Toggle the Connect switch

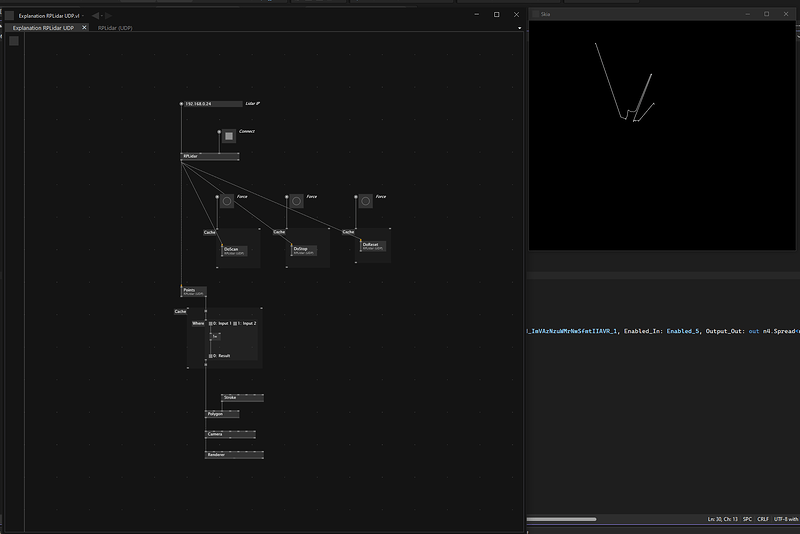(x=229, y=136)
